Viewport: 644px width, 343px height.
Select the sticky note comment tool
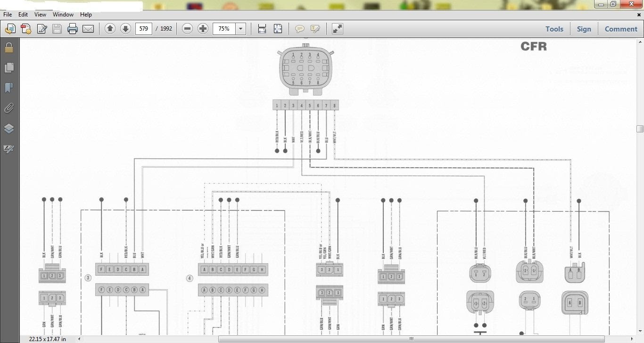pos(299,29)
